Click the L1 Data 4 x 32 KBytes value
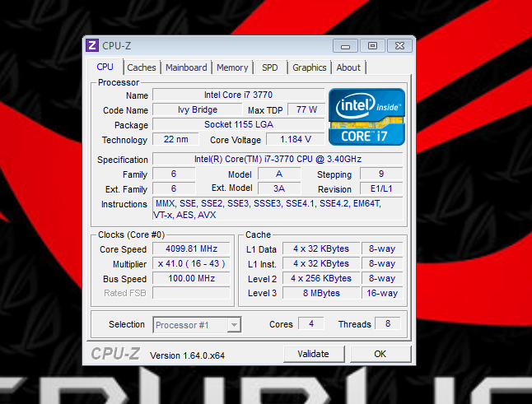Screen dimensions: 532x404 pos(321,248)
